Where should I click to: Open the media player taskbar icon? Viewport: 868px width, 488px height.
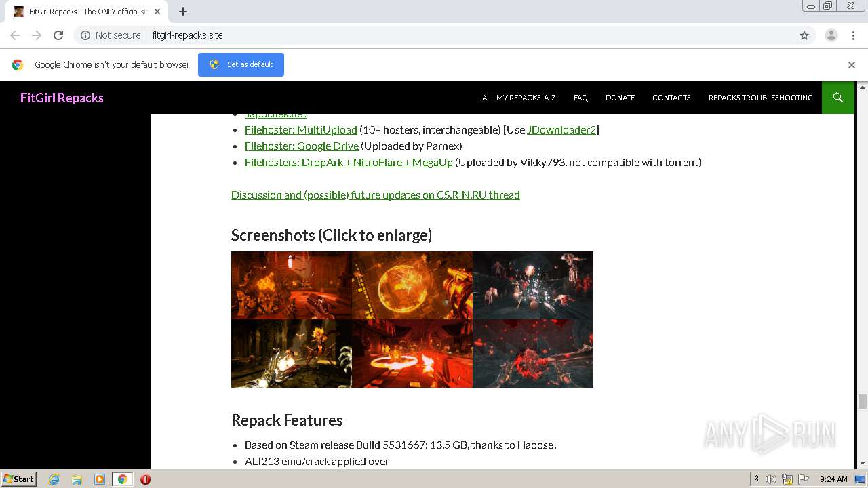(99, 479)
